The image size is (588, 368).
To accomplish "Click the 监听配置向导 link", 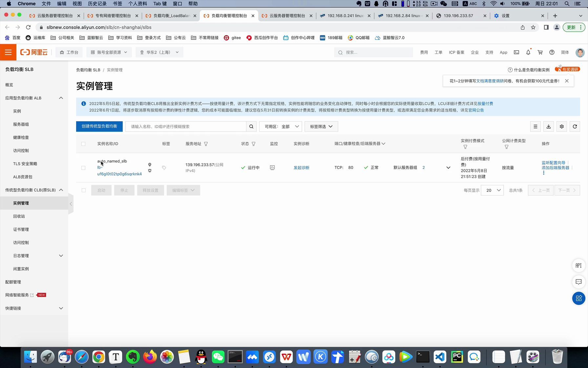I will pyautogui.click(x=553, y=163).
